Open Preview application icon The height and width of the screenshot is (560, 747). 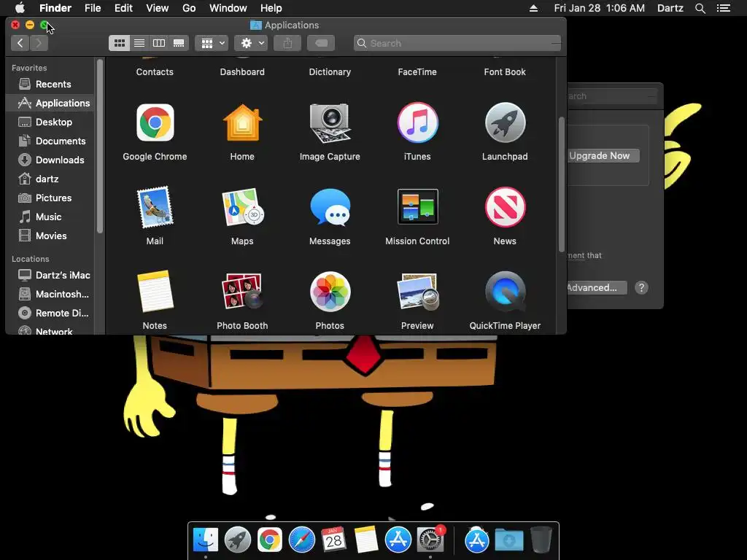coord(417,292)
